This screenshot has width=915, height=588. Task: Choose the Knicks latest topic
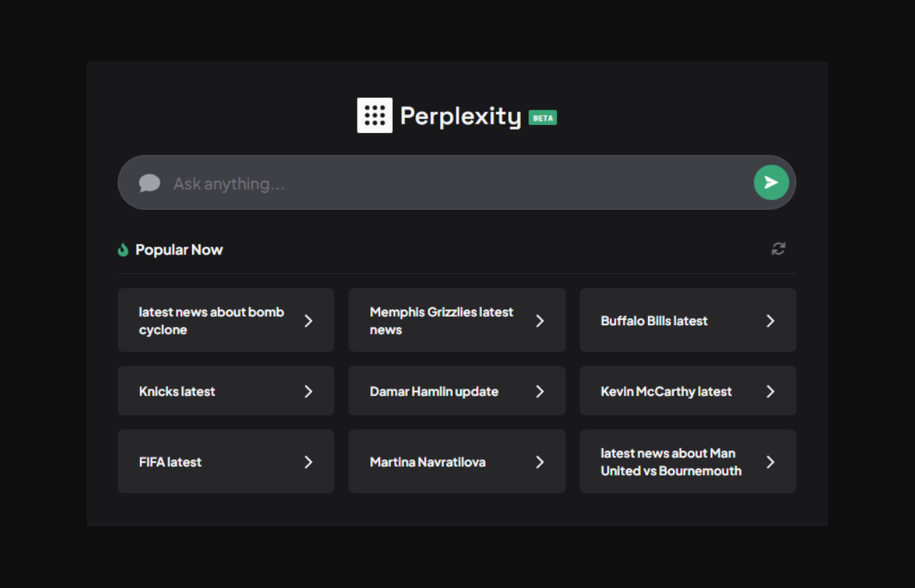point(225,391)
